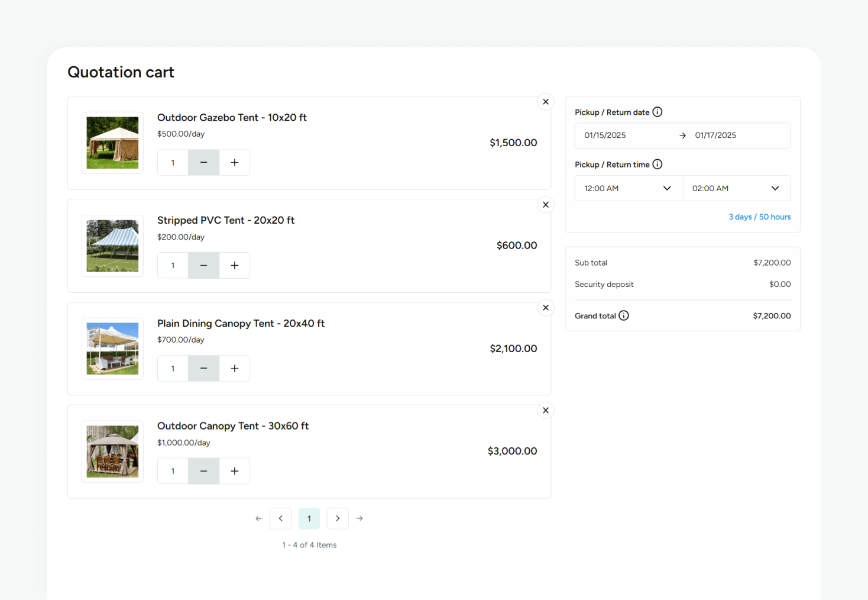
Task: Open the 12:00 AM pickup time dropdown
Action: [629, 188]
